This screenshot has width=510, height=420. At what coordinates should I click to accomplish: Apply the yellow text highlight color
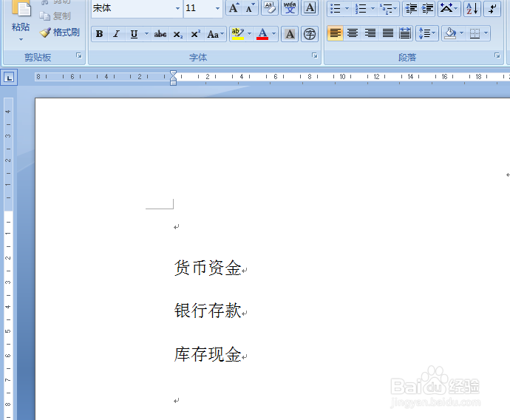tap(238, 34)
